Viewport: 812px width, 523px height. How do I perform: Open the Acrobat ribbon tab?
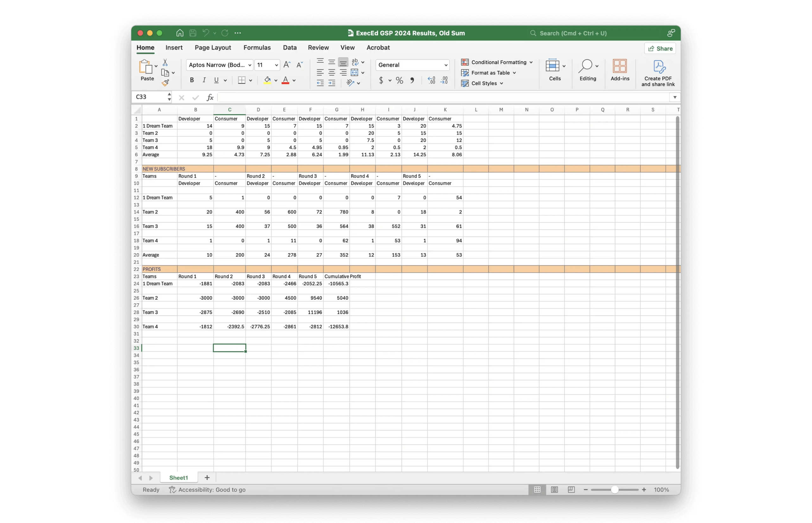[x=378, y=48]
